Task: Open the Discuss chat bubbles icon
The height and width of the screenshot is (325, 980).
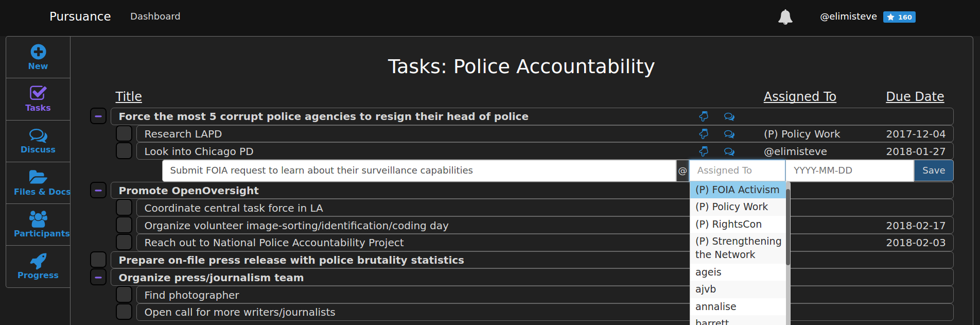Action: coord(38,135)
